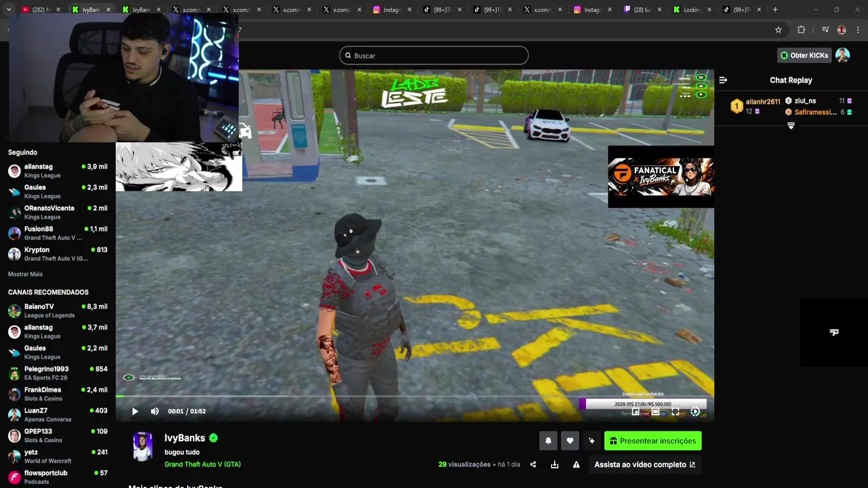
Task: Collapse the Chat Replay panel
Action: tap(723, 80)
